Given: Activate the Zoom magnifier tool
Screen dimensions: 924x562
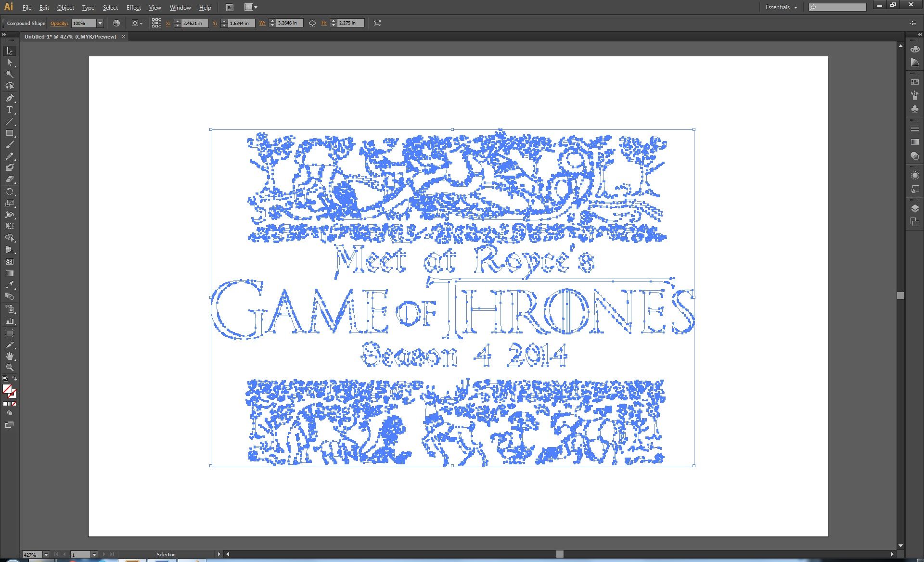Looking at the screenshot, I should 10,368.
